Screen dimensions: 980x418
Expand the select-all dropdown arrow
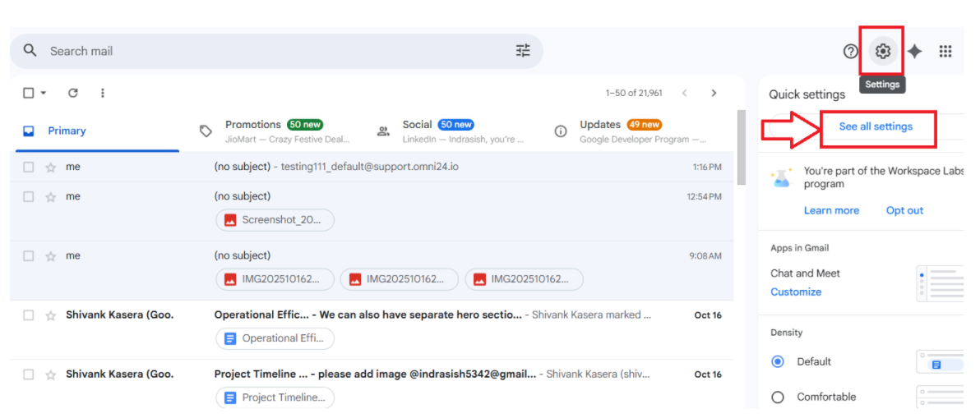point(43,93)
